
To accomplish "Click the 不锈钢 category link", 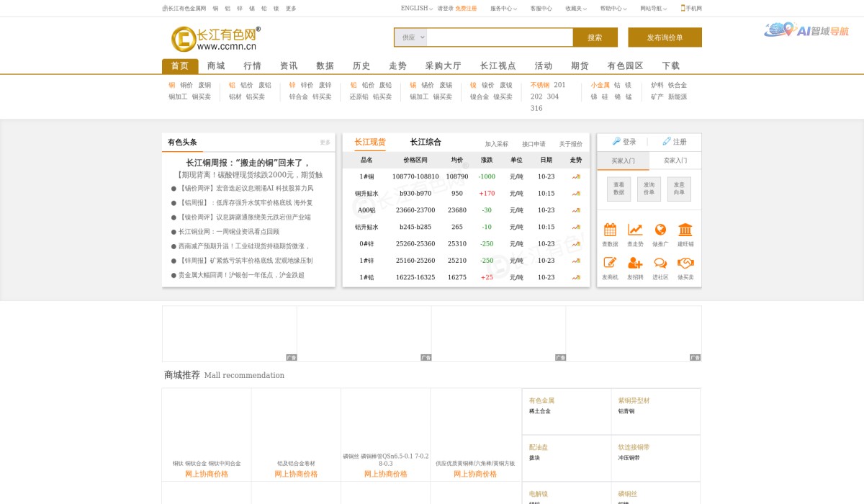I will [x=540, y=85].
